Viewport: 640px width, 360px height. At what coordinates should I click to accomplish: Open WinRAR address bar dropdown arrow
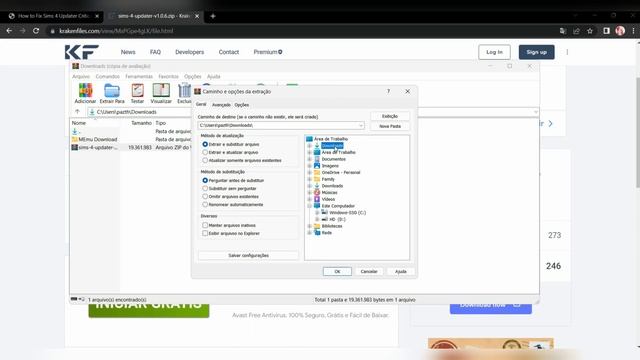tap(535, 112)
